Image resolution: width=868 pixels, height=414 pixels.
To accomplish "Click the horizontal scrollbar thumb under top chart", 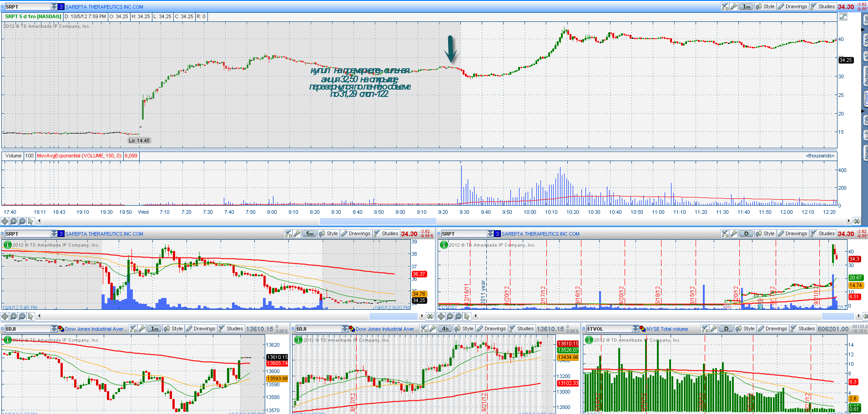I will pos(378,221).
